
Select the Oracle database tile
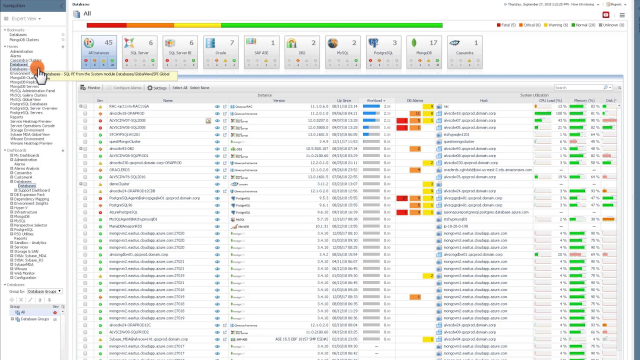221,52
